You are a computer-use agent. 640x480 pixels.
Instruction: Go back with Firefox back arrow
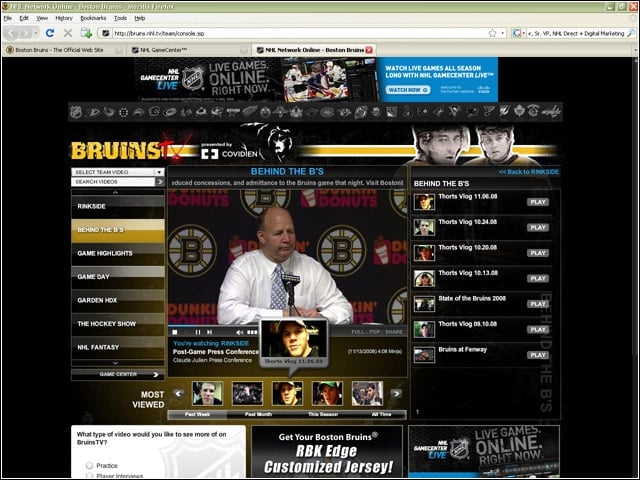pyautogui.click(x=13, y=33)
